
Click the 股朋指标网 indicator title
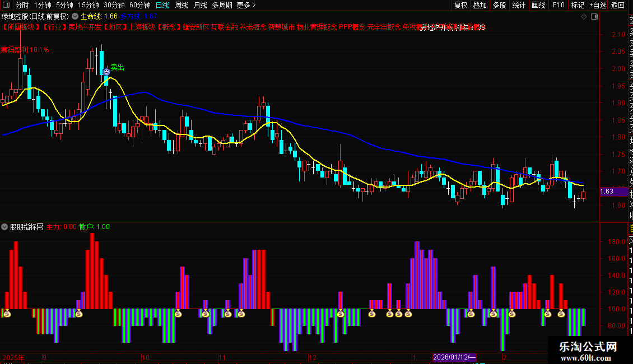point(27,227)
